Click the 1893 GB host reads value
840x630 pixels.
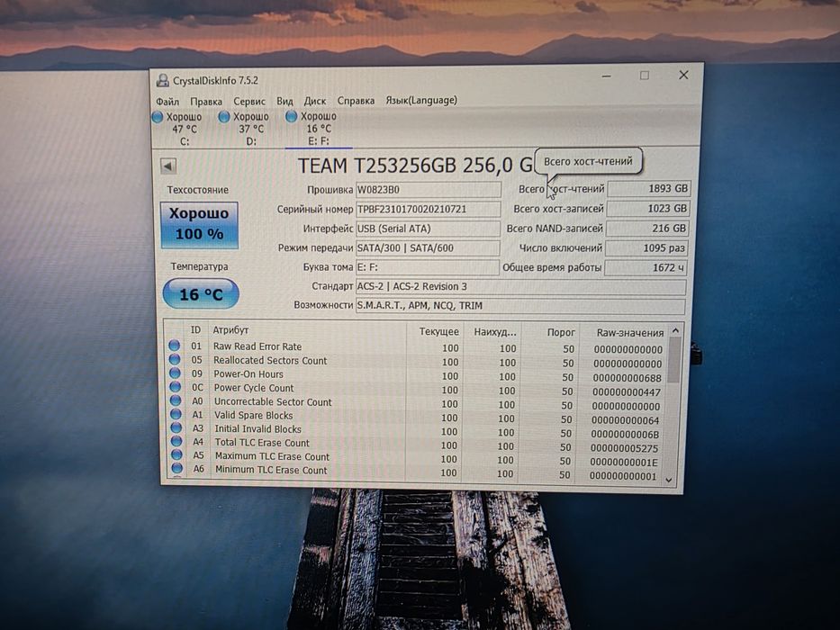(x=649, y=189)
